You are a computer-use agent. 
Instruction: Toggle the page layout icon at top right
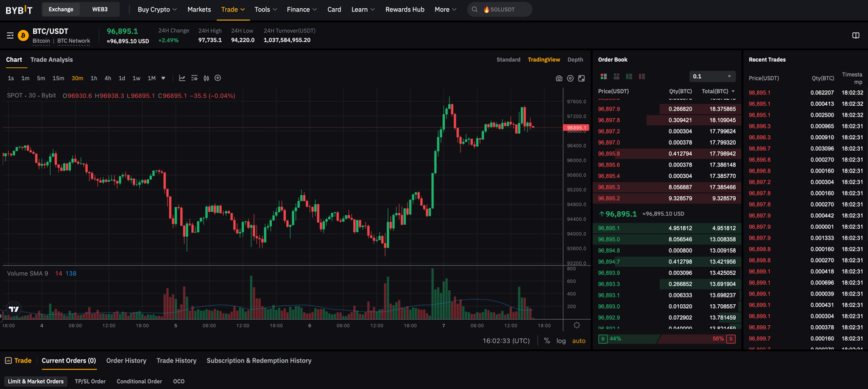[x=856, y=35]
